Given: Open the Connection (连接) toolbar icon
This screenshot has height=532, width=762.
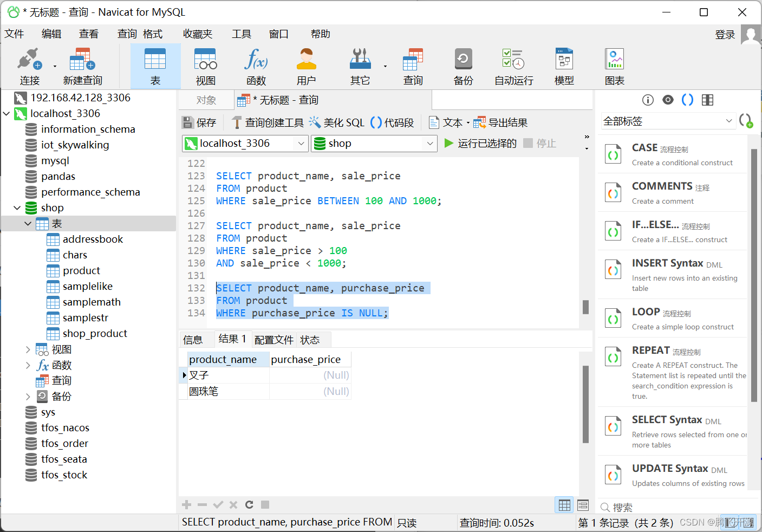Looking at the screenshot, I should click(30, 66).
